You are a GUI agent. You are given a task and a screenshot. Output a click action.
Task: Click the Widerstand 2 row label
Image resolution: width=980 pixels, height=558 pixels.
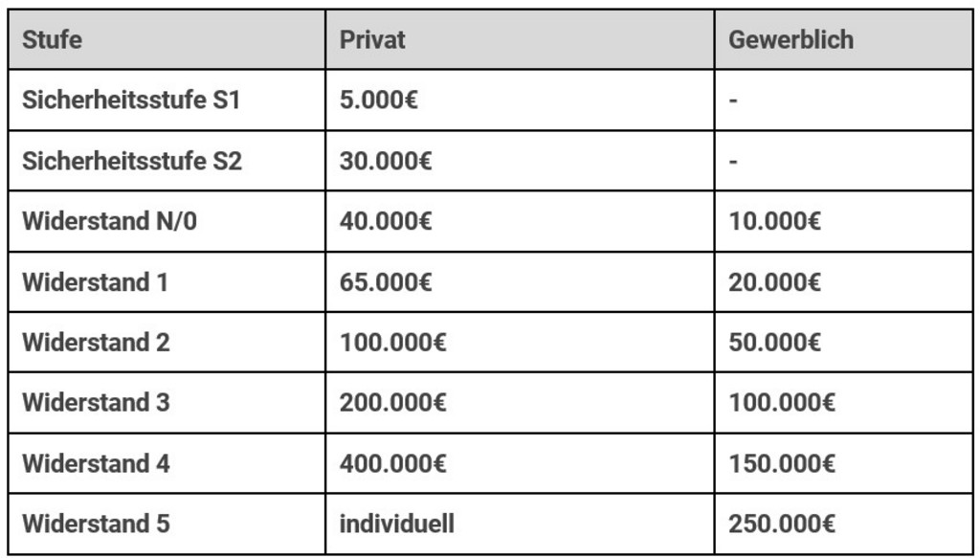(x=96, y=343)
